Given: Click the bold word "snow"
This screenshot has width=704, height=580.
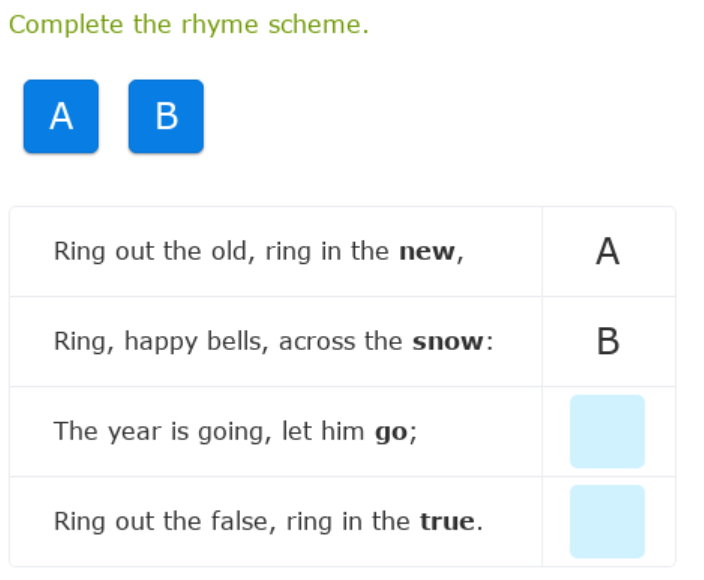Looking at the screenshot, I should [448, 342].
